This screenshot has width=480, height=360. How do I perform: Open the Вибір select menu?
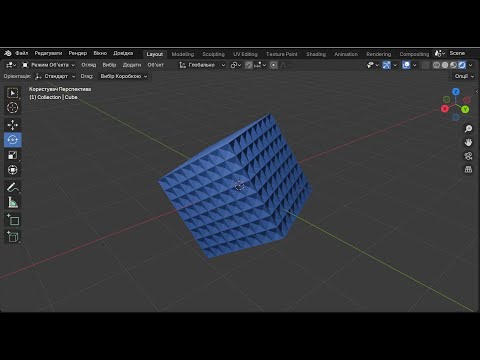click(109, 65)
